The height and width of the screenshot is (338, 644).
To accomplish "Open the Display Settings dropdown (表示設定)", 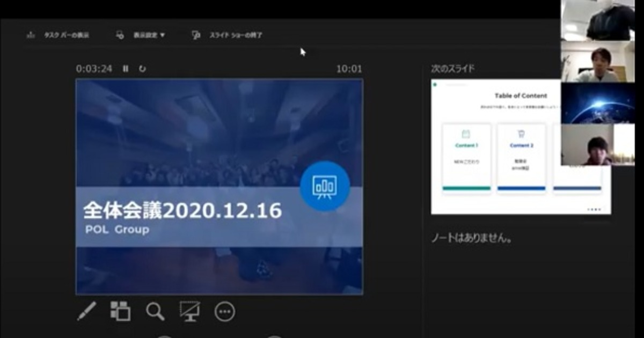I will coord(141,35).
